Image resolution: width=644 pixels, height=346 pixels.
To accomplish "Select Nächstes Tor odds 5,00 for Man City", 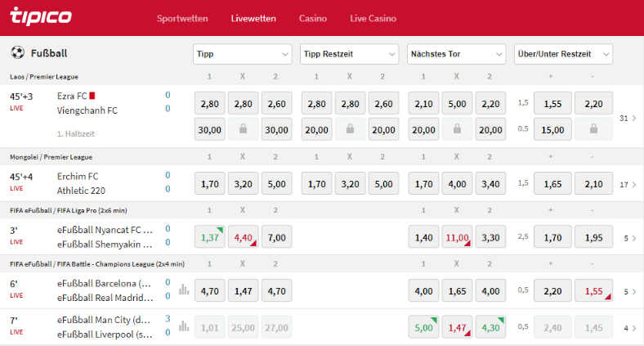I will [x=423, y=327].
